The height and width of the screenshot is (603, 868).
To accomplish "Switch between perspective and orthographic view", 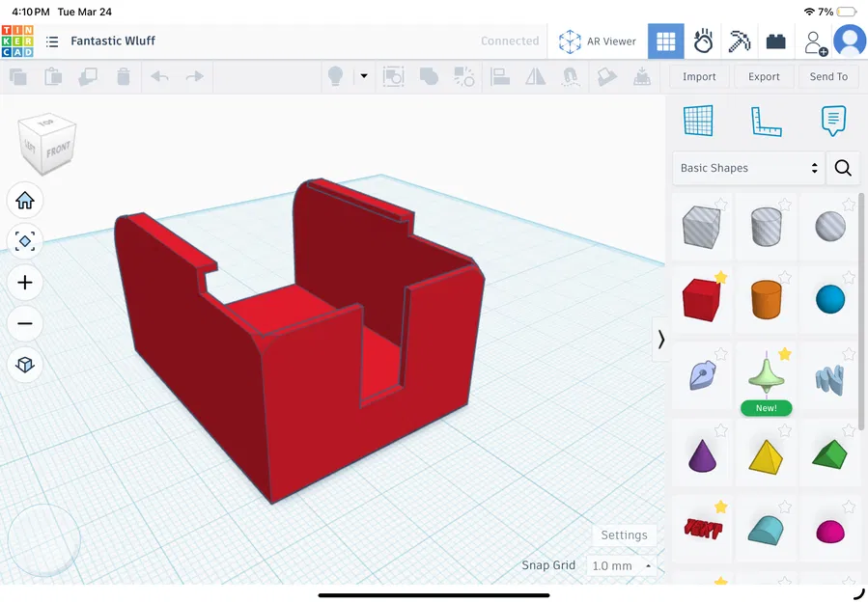I will click(x=25, y=365).
